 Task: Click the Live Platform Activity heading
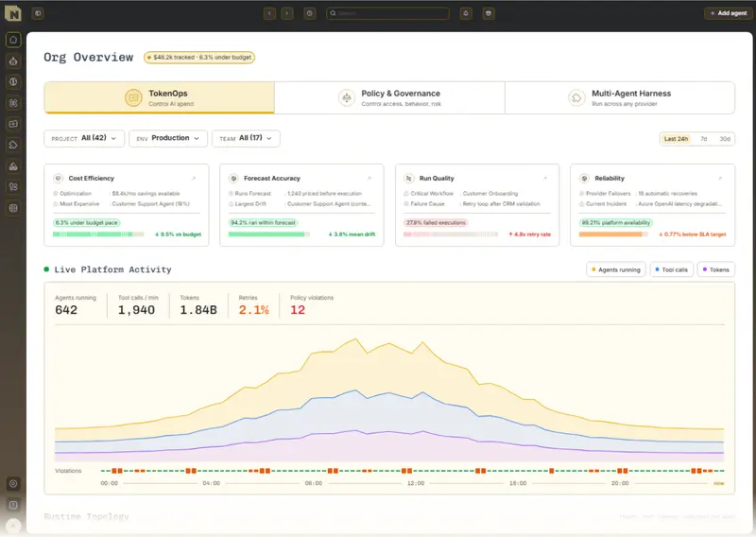[x=112, y=269]
